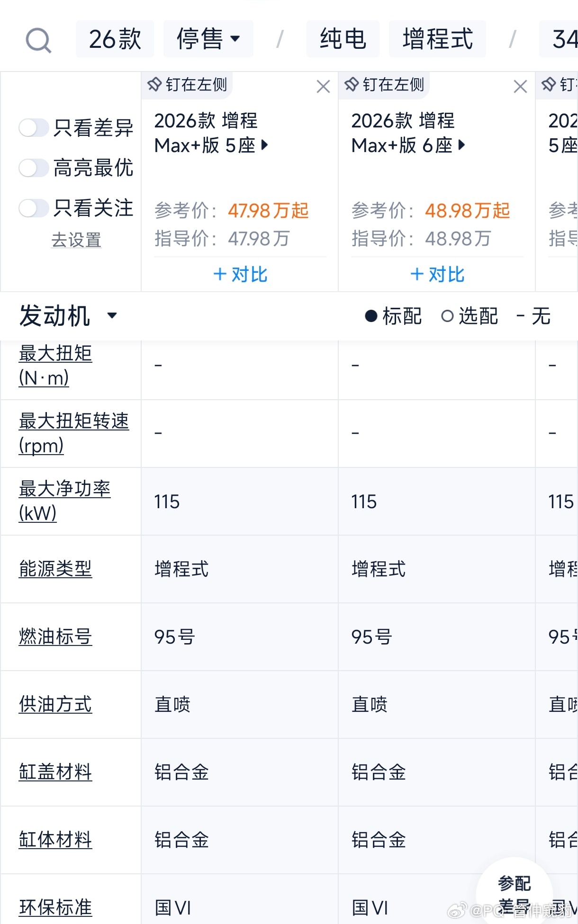Turn on the 只看关注 switch

coord(34,208)
